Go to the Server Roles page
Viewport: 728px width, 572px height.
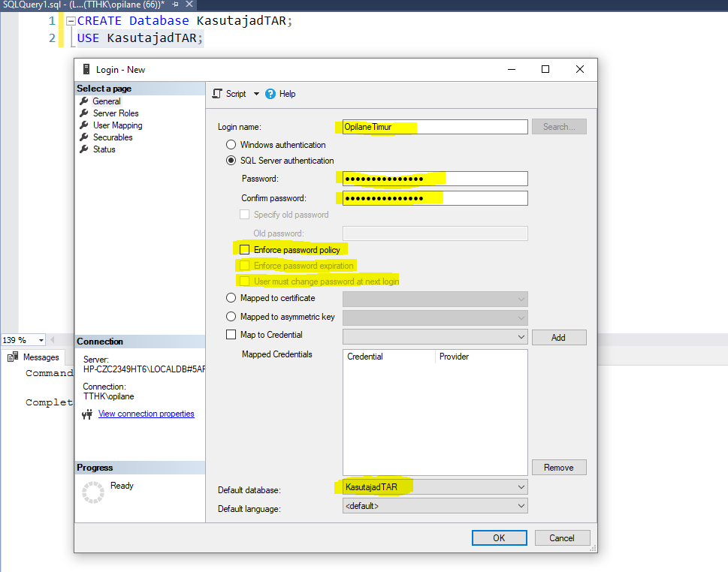click(115, 113)
